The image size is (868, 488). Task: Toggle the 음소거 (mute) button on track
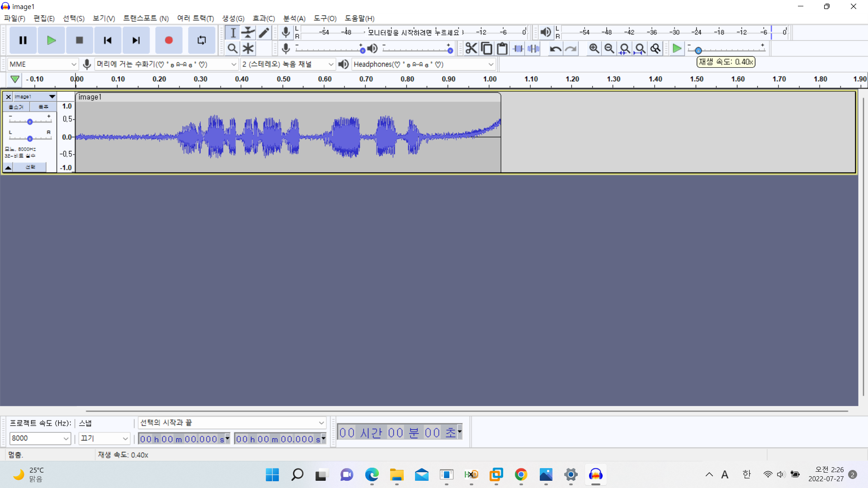[x=16, y=107]
